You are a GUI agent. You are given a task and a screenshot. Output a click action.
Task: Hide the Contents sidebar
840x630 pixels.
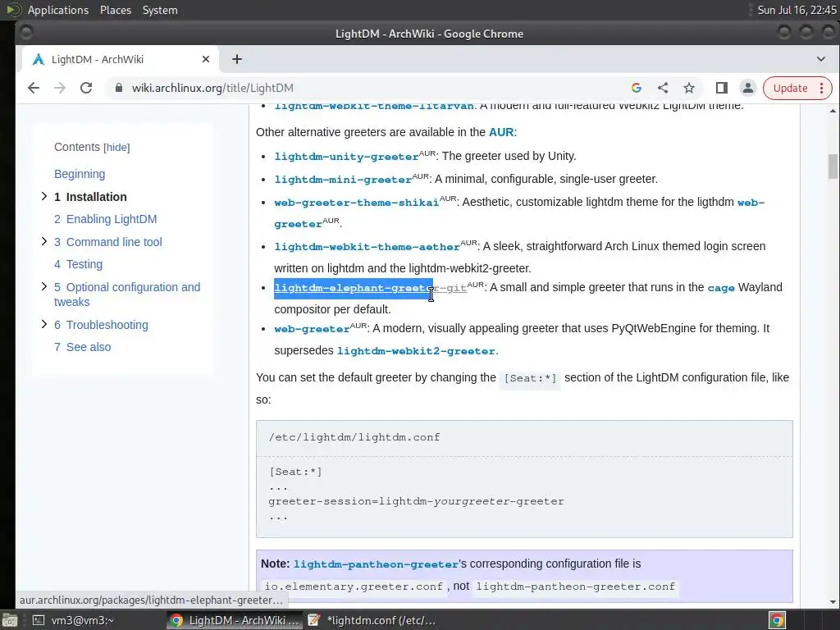[x=116, y=148]
